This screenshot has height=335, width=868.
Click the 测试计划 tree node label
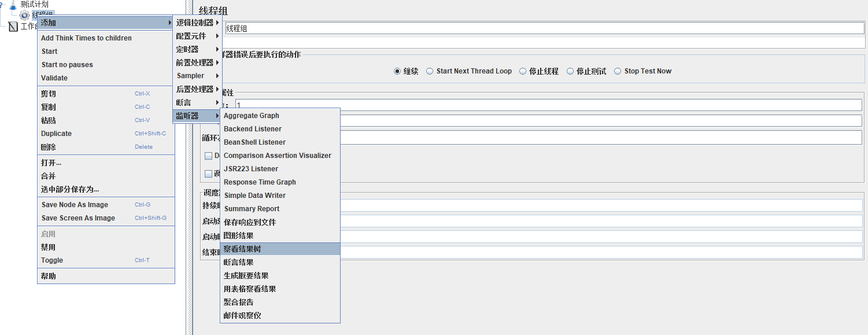[35, 4]
